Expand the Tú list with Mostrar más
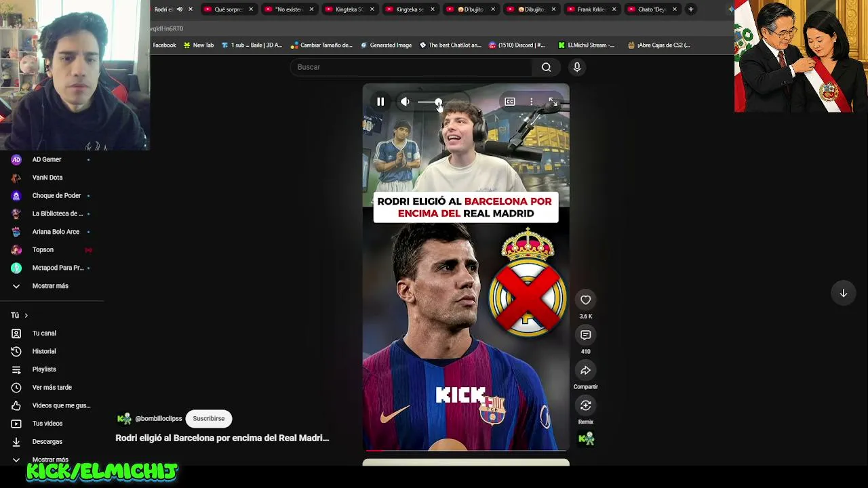This screenshot has height=488, width=868. click(x=50, y=460)
